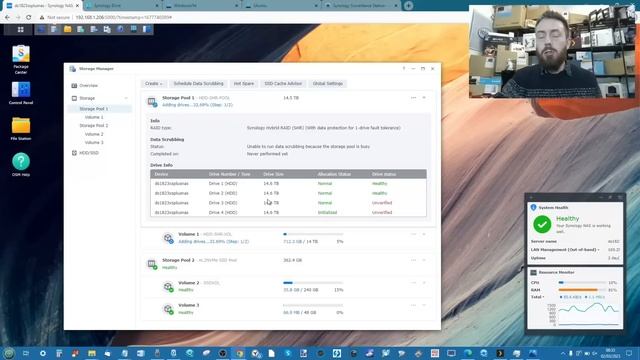Open Storage Pool 2 more options menu
The width and height of the screenshot is (640, 360).
(x=413, y=260)
